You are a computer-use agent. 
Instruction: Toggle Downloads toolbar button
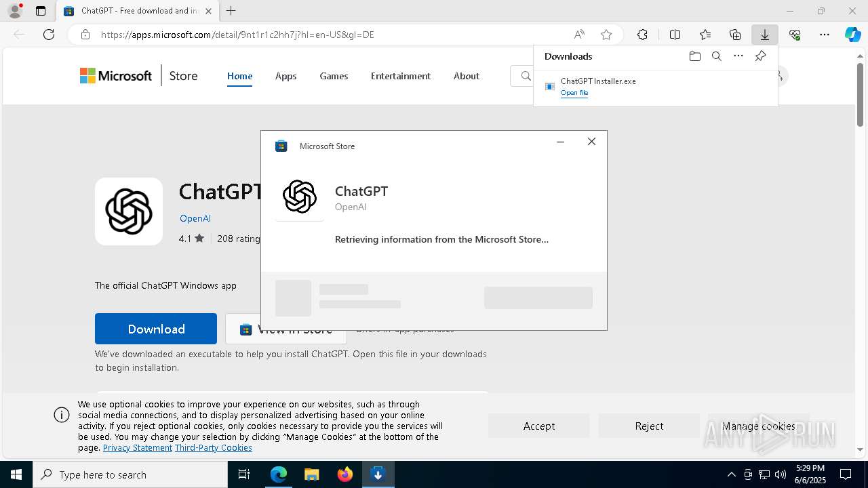click(764, 35)
